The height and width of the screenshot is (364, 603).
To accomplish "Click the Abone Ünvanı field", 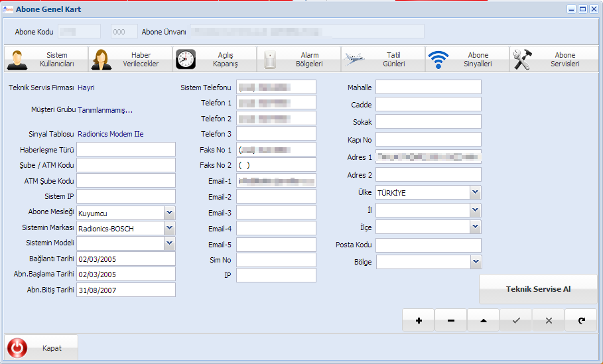I will [x=307, y=32].
